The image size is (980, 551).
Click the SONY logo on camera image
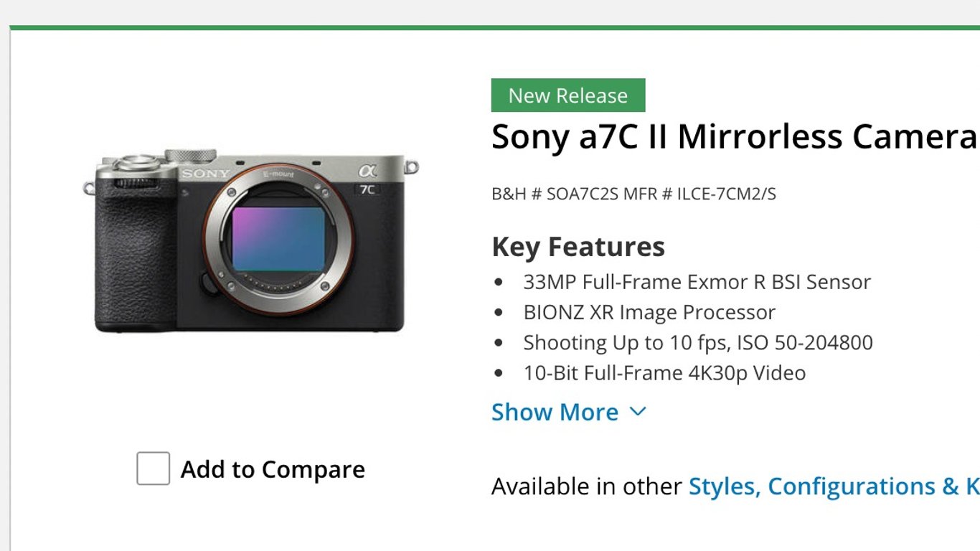click(205, 174)
